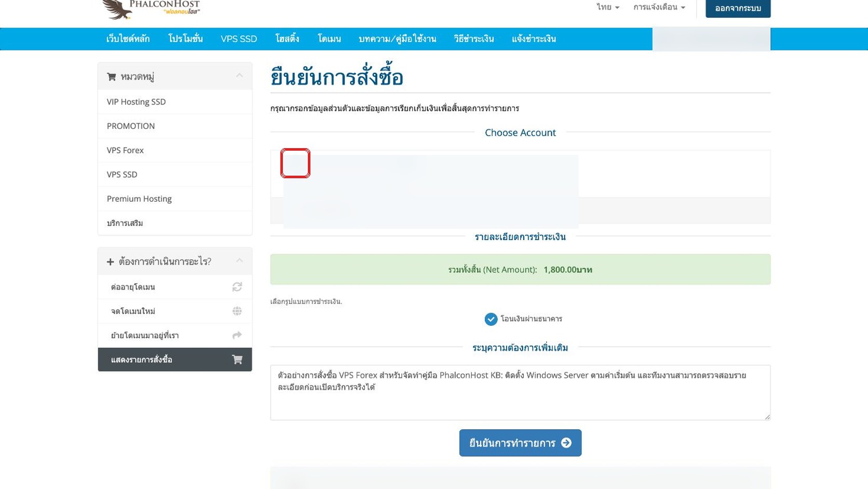Click the 1,800.00บาท net amount text
The width and height of the screenshot is (868, 489).
coord(568,270)
